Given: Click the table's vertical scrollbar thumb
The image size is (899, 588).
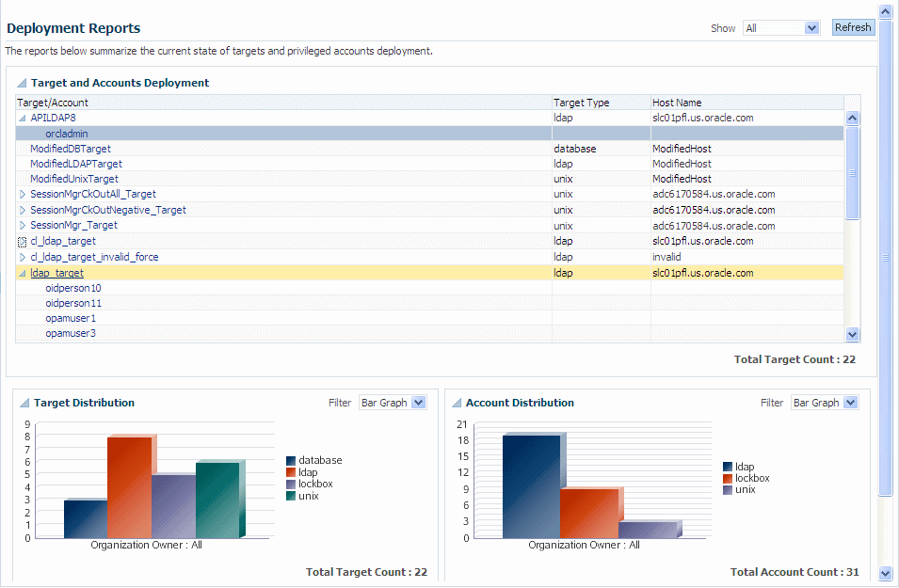Looking at the screenshot, I should pyautogui.click(x=853, y=172).
